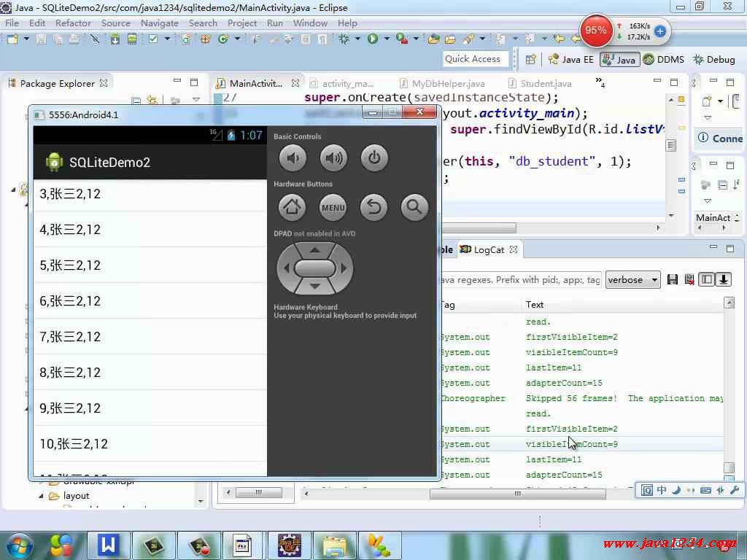Viewport: 747px width, 560px height.
Task: Open the New file dropdown arrow
Action: click(x=26, y=39)
